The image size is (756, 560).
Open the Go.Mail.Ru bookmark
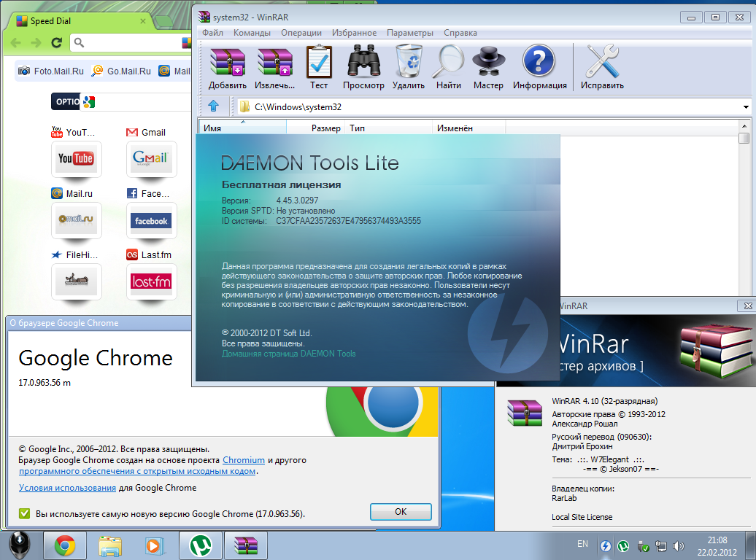click(x=121, y=71)
